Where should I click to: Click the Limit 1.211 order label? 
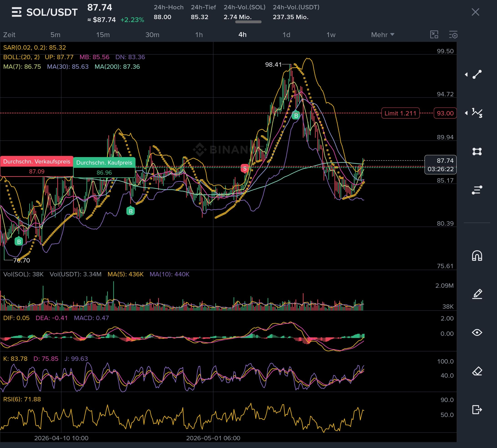[x=400, y=113]
